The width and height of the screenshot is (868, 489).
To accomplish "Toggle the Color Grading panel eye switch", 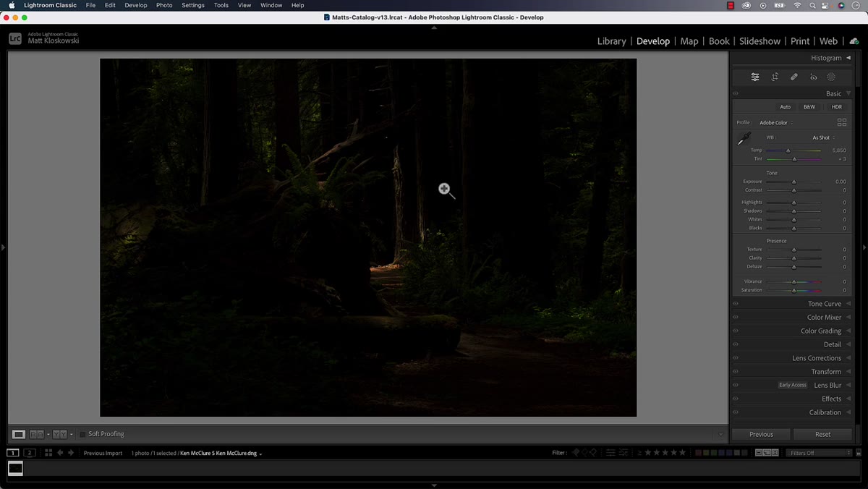I will 736,331.
